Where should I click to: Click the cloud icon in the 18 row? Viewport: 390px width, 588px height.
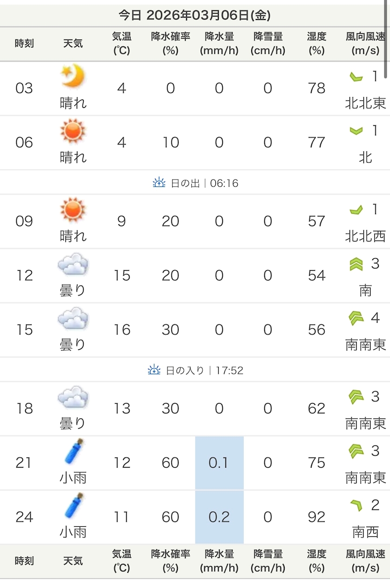(x=73, y=398)
